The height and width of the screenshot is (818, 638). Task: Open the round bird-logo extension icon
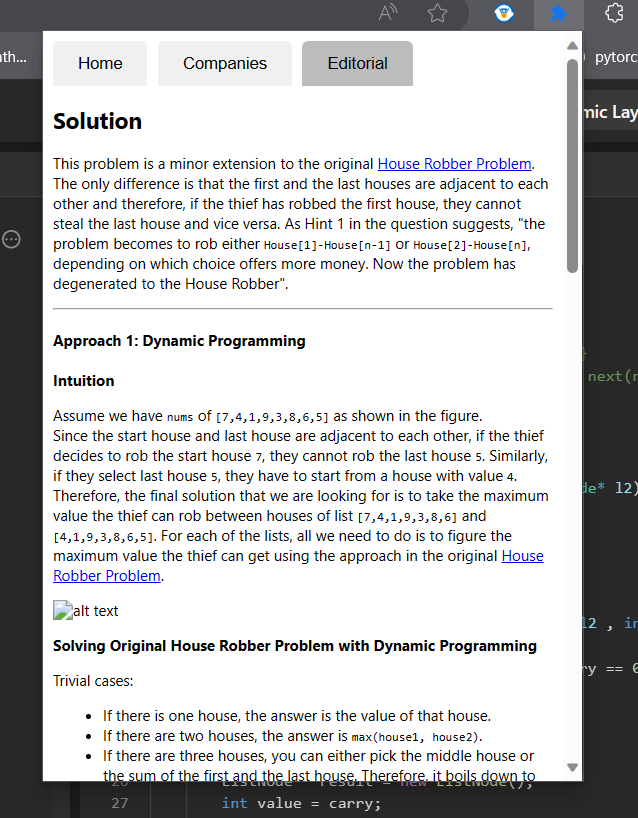click(x=503, y=13)
